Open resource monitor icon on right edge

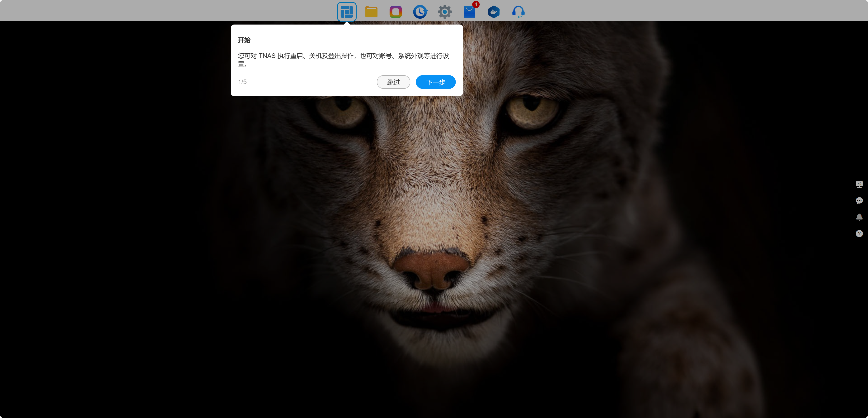pos(859,184)
